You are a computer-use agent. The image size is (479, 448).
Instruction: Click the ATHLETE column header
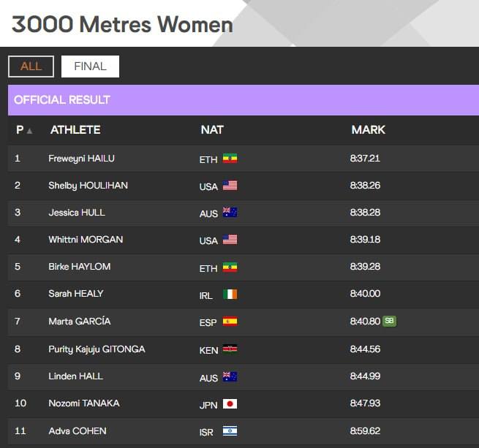click(x=75, y=130)
